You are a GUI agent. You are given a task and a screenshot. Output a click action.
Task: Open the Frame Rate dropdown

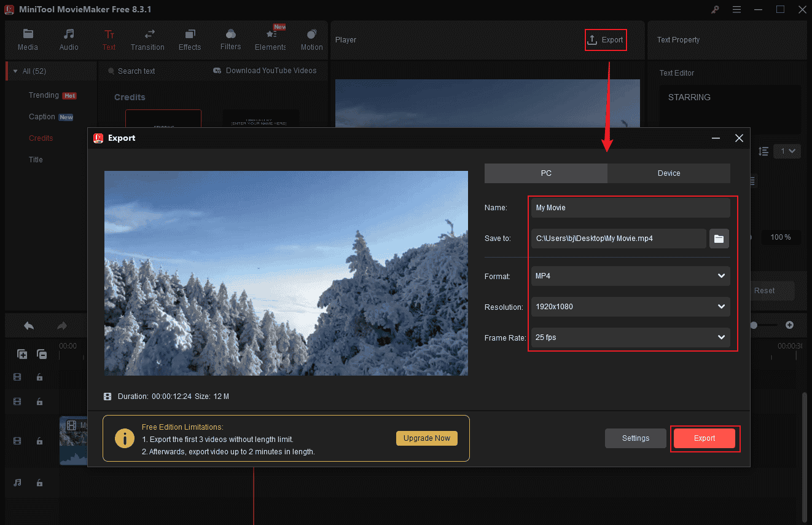point(630,337)
